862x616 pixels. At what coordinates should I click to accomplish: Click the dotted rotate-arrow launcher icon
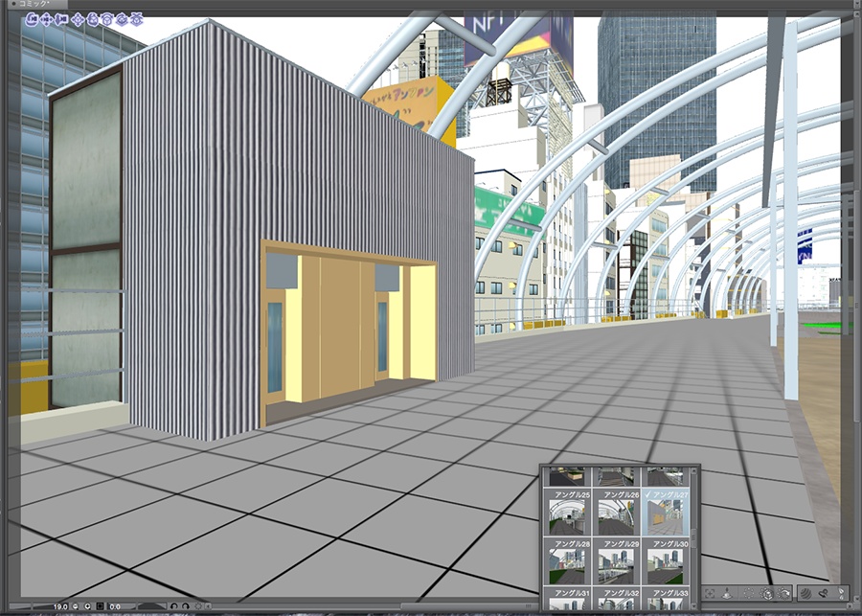783,593
